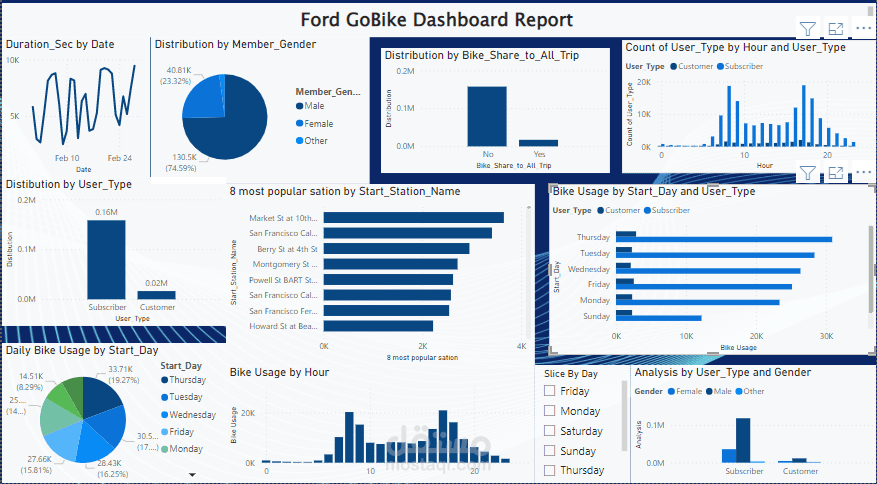The width and height of the screenshot is (877, 484).
Task: Select the Market St at 10th bar
Action: pos(413,218)
